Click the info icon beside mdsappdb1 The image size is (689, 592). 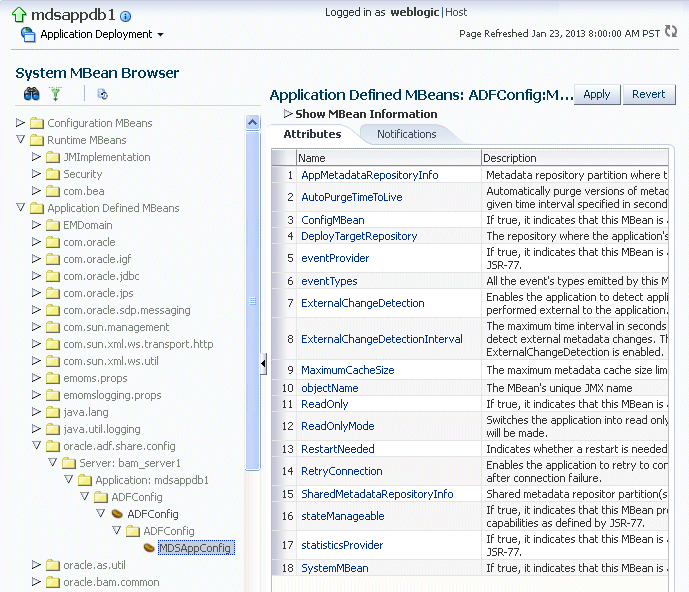pyautogui.click(x=125, y=17)
